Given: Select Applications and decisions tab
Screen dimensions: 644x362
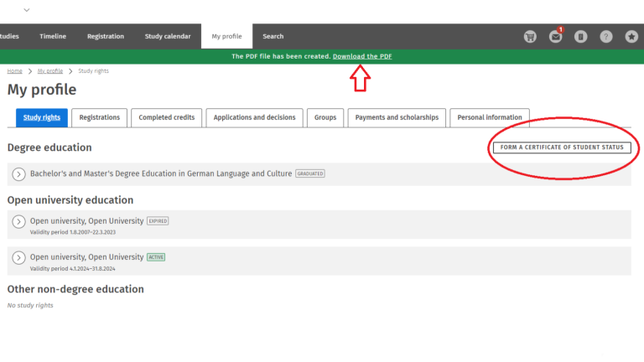Looking at the screenshot, I should coord(254,117).
